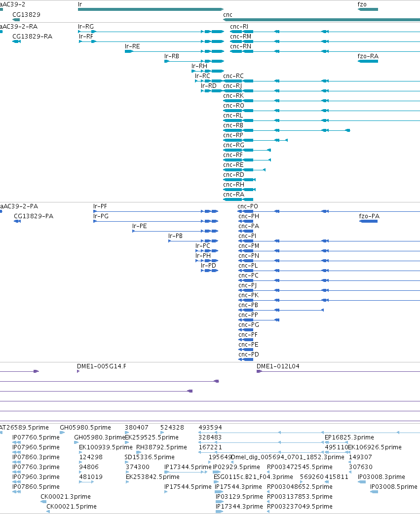Click protein fzo-PA label
This screenshot has width=420, height=514.
coord(369,216)
